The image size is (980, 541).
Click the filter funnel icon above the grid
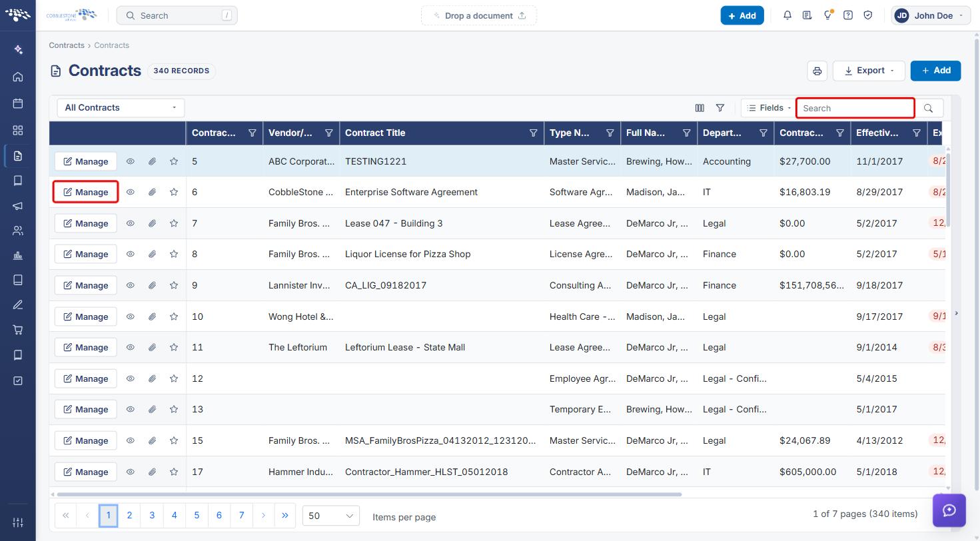pyautogui.click(x=720, y=108)
